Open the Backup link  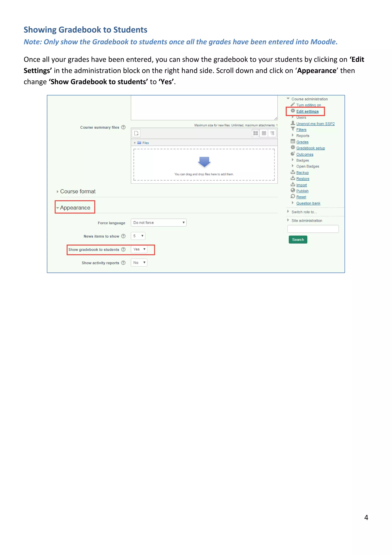pyautogui.click(x=303, y=173)
